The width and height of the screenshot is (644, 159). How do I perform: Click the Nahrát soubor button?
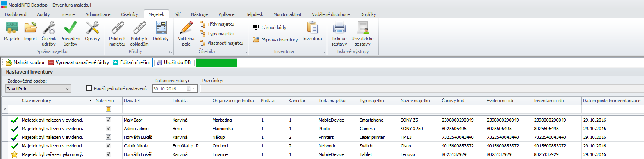(x=25, y=62)
